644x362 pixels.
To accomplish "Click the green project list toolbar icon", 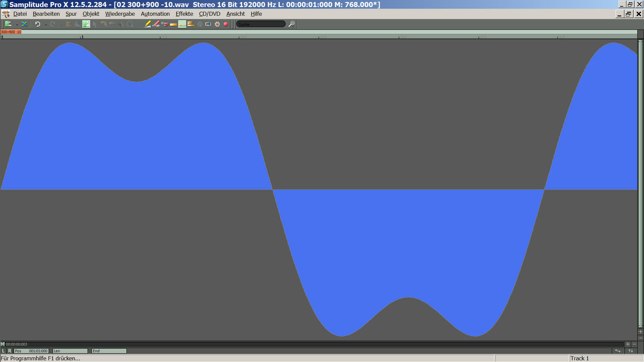I will (x=8, y=24).
